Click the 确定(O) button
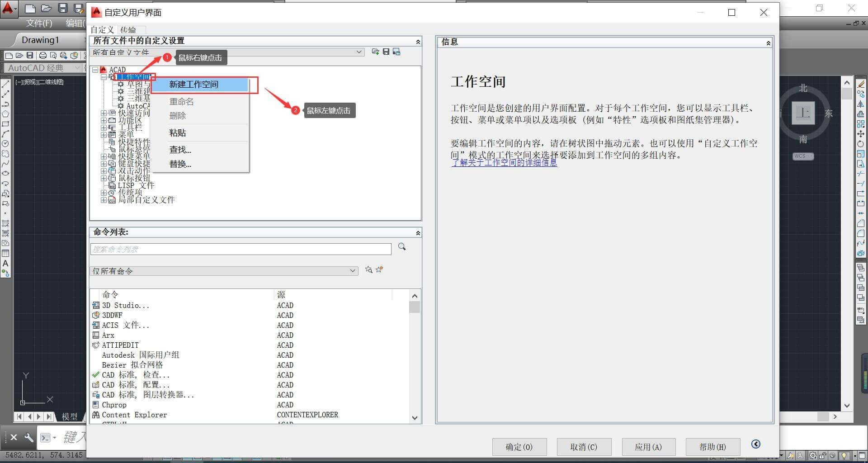 (519, 447)
